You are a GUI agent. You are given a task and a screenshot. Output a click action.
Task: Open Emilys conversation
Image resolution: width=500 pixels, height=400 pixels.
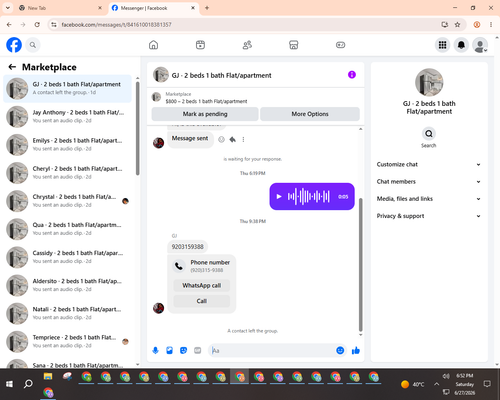tap(68, 145)
